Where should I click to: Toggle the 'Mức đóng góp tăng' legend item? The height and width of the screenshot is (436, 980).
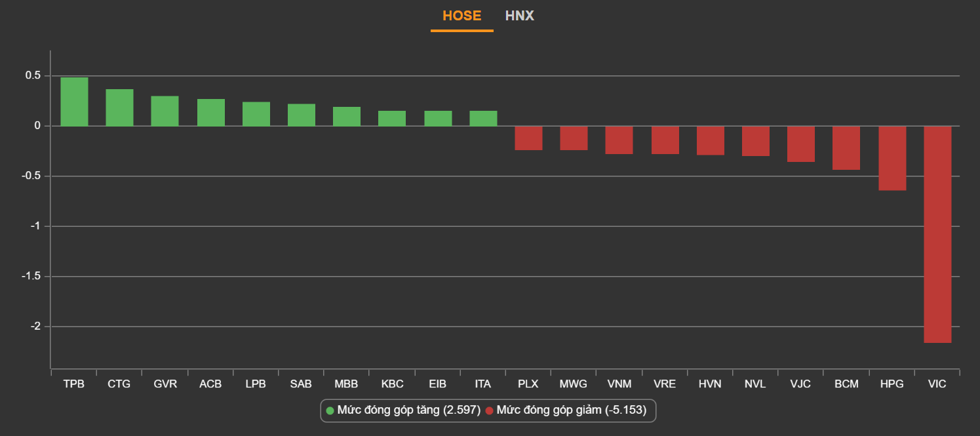(408, 410)
